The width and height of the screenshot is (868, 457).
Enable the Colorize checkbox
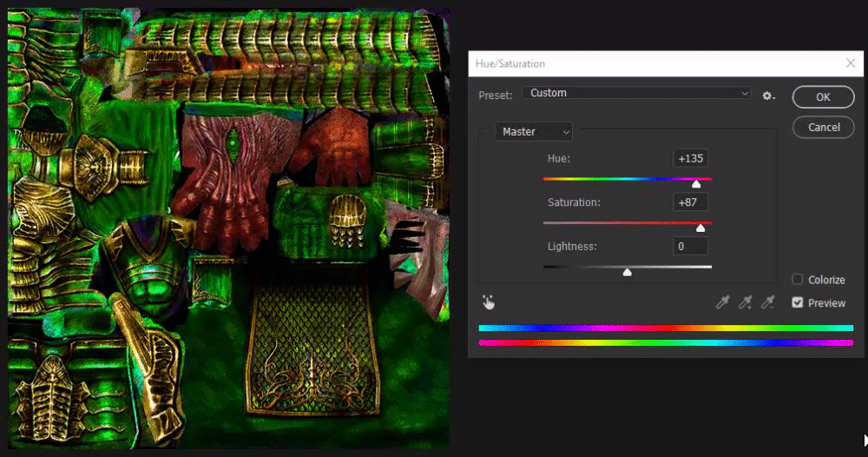(x=797, y=279)
